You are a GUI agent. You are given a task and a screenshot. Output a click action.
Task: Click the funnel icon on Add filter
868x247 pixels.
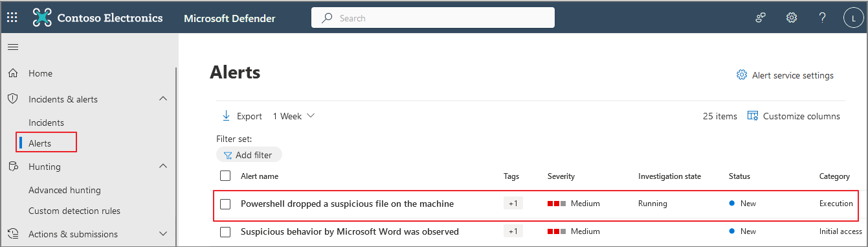[x=228, y=155]
